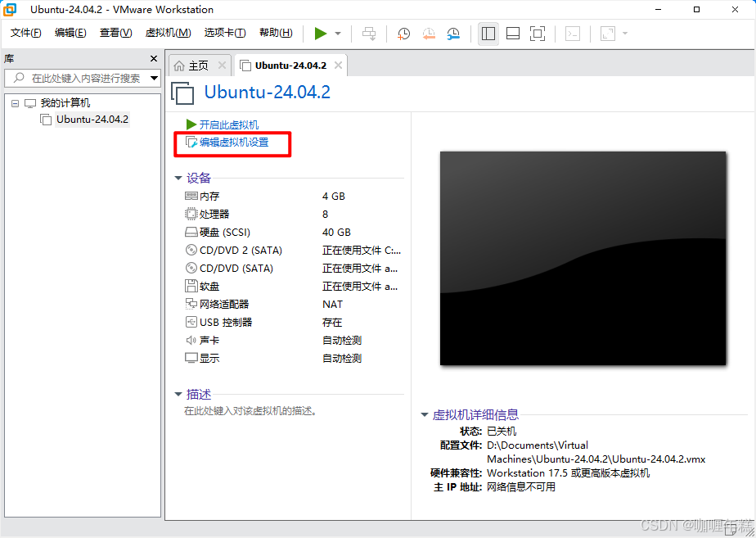Image resolution: width=756 pixels, height=538 pixels.
Task: Click the 已关机 status text
Action: (x=502, y=432)
